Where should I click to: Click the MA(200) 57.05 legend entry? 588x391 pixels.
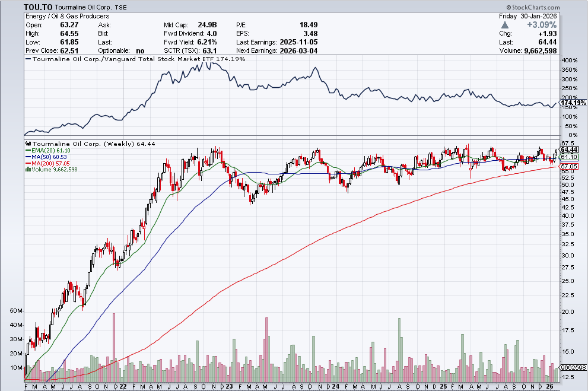click(47, 163)
